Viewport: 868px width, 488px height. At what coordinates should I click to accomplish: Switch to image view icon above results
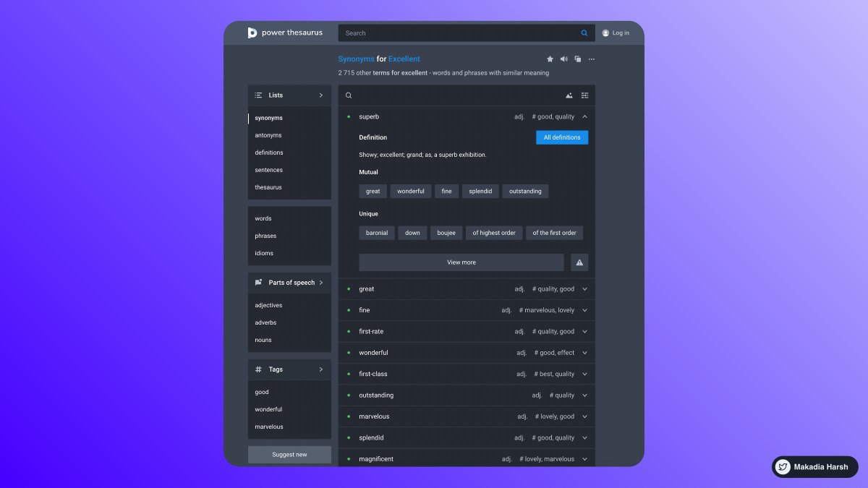(x=569, y=95)
